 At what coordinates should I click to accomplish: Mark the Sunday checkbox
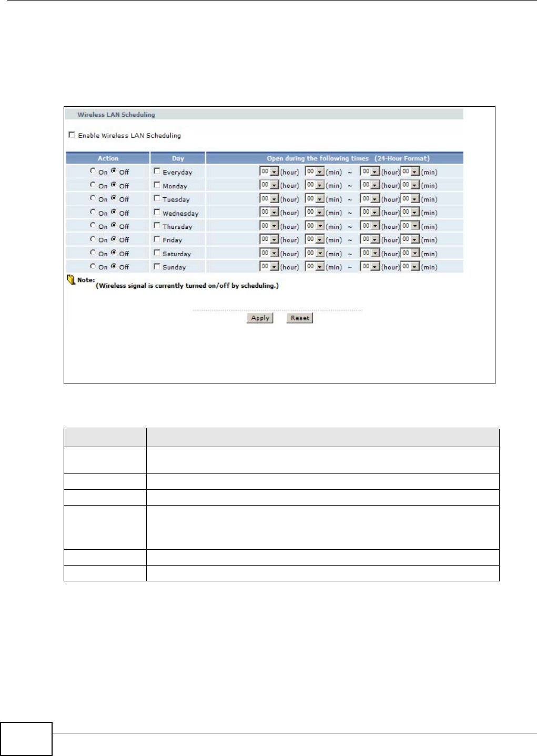pos(157,267)
